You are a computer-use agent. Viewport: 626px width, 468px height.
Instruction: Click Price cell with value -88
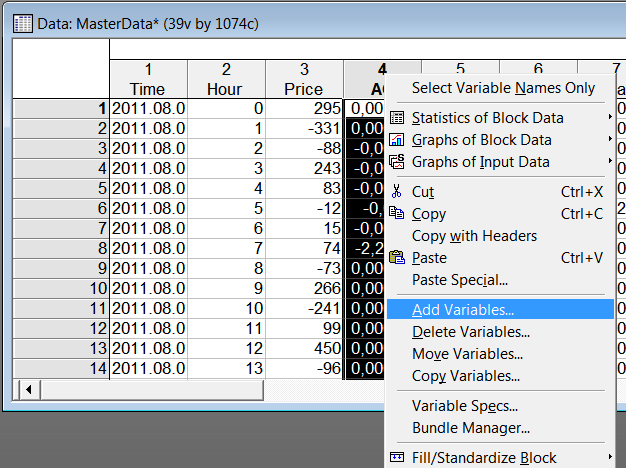(304, 149)
